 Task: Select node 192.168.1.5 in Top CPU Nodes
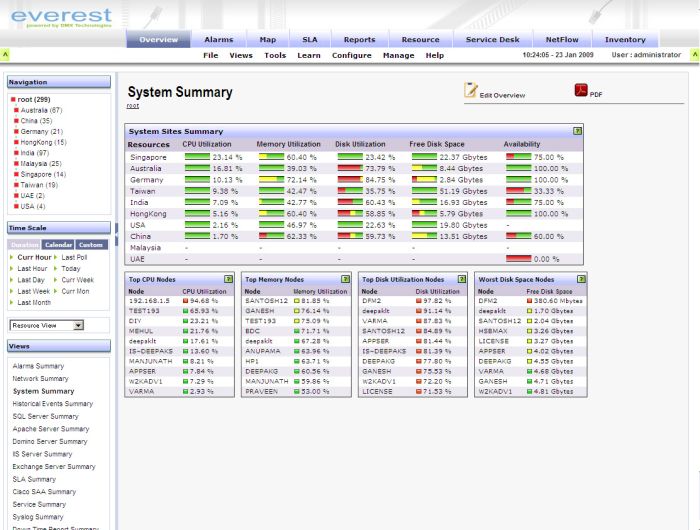[149, 301]
